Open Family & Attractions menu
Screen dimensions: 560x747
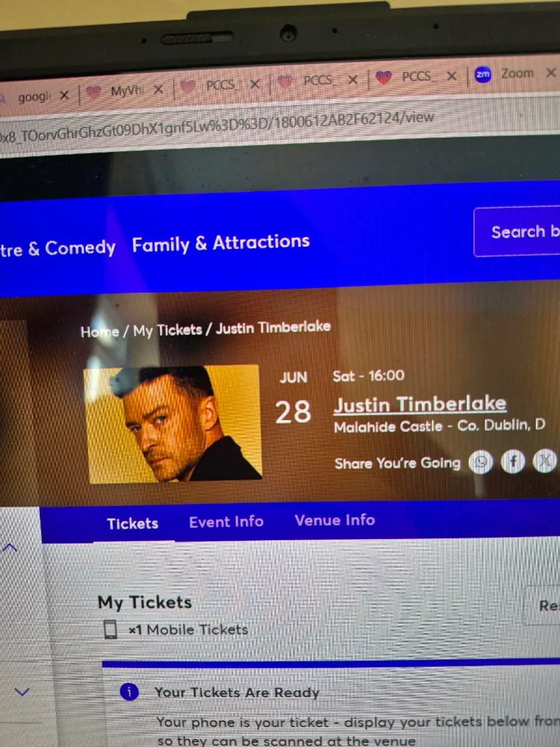coord(221,243)
